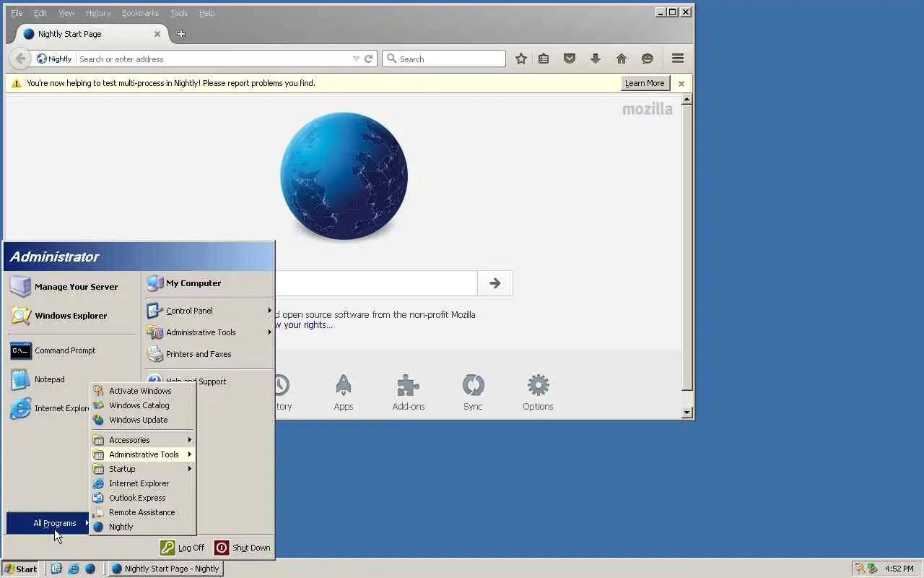Screen dimensions: 924x578
Task: Close the Nightly Start Page tab
Action: pos(157,34)
